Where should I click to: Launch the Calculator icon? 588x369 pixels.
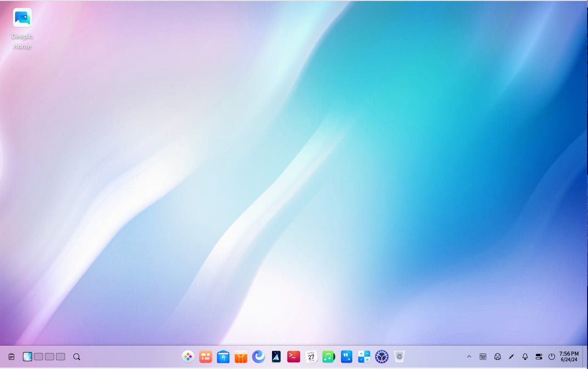[364, 357]
